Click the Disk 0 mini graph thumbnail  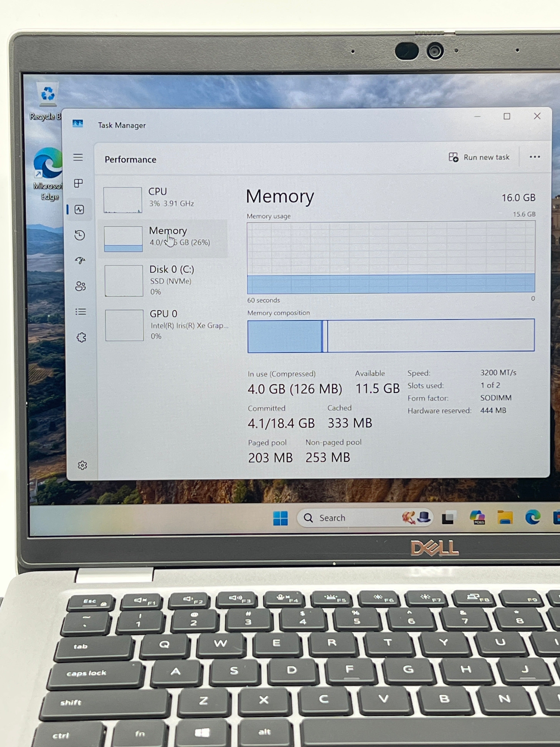[x=124, y=281]
